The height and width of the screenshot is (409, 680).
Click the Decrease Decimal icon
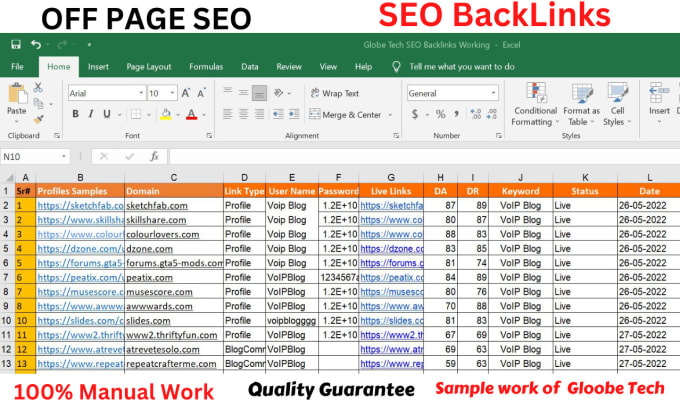(x=492, y=114)
